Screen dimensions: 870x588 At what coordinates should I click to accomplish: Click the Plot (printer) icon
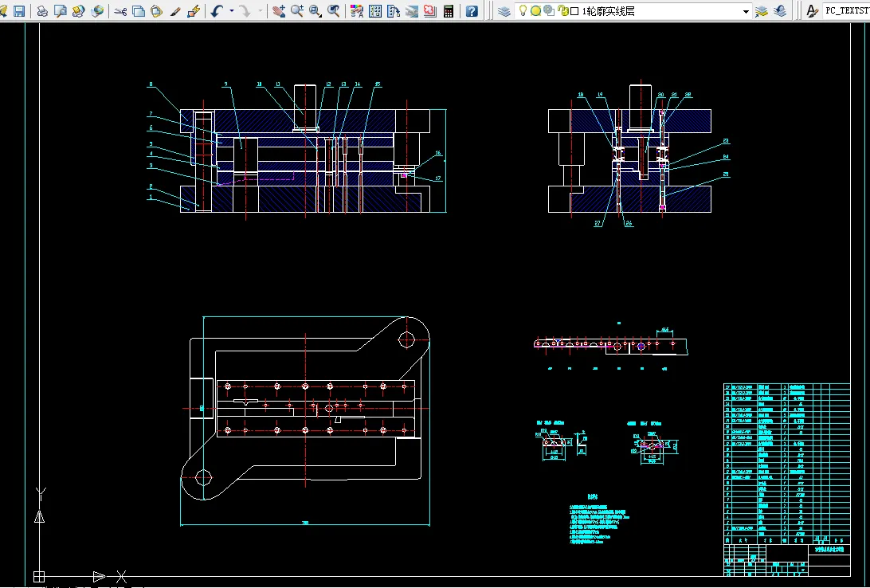[42, 11]
